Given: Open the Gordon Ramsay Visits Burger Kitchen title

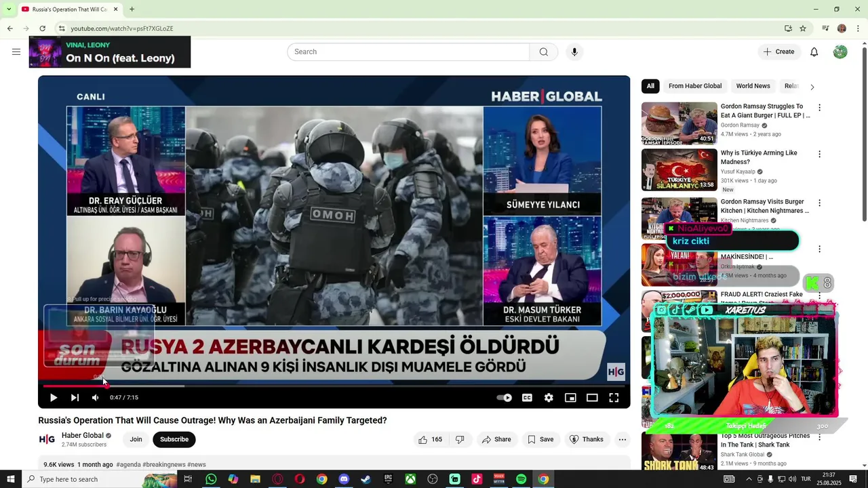Looking at the screenshot, I should pos(765,206).
